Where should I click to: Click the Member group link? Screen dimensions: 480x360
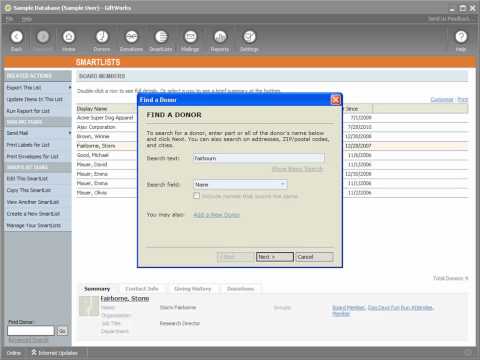click(341, 314)
